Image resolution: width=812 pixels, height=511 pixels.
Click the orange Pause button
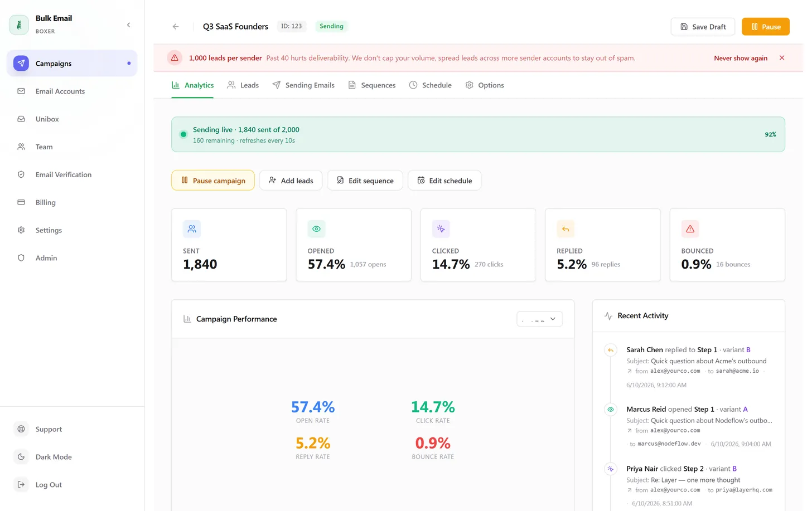765,27
